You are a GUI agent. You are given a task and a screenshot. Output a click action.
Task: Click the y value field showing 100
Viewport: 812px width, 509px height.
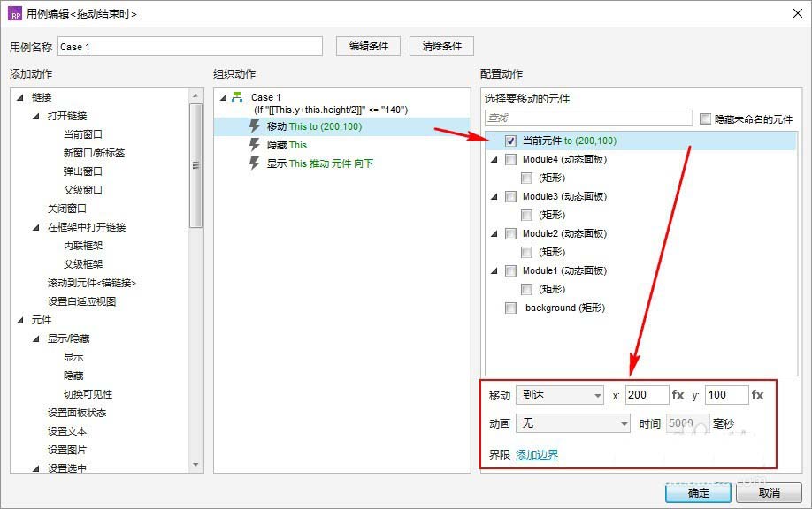tap(726, 395)
